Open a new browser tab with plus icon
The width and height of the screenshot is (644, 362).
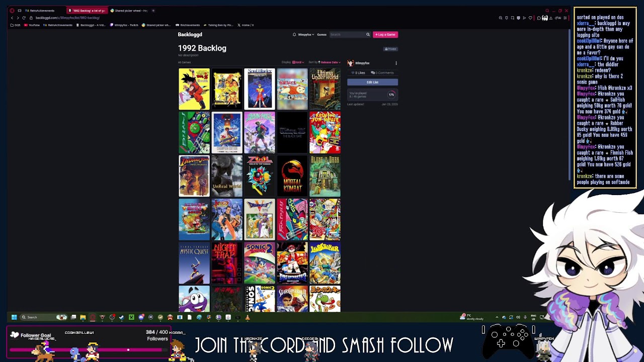click(x=153, y=11)
